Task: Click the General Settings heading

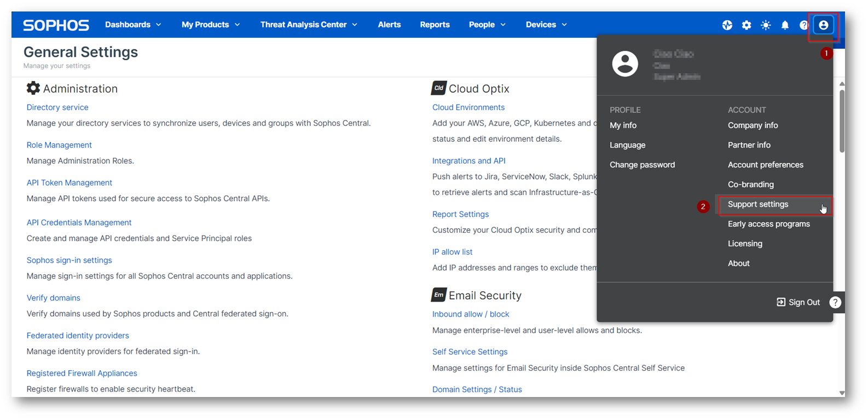Action: (x=80, y=52)
